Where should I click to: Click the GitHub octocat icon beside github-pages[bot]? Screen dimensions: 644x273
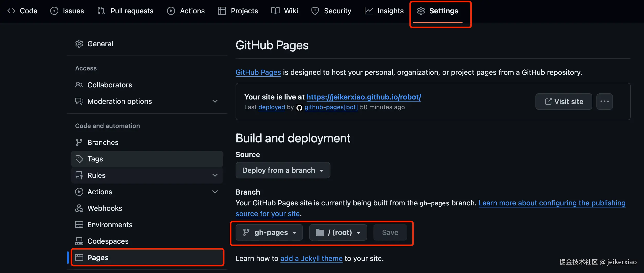click(299, 108)
